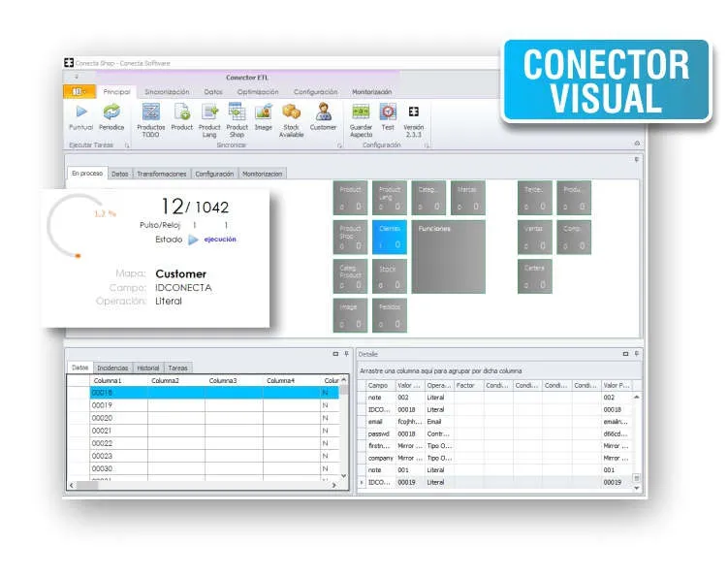Click the Test clock icon
The width and height of the screenshot is (728, 577).
[388, 112]
